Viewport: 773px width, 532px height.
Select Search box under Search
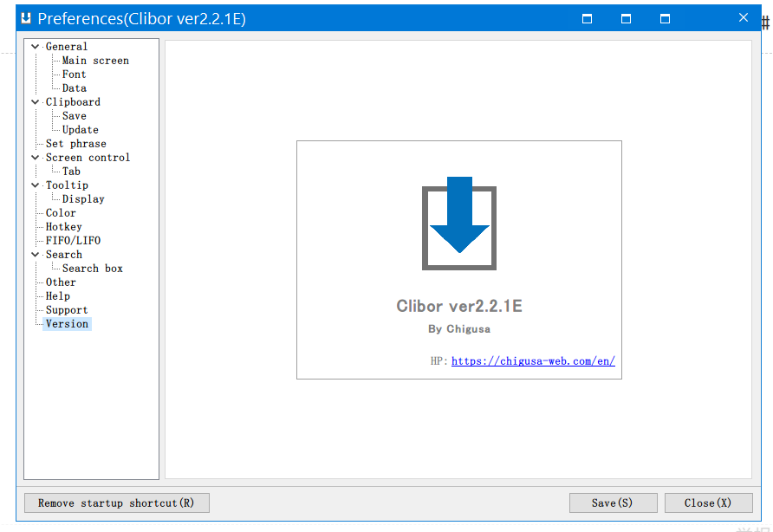[x=93, y=269]
